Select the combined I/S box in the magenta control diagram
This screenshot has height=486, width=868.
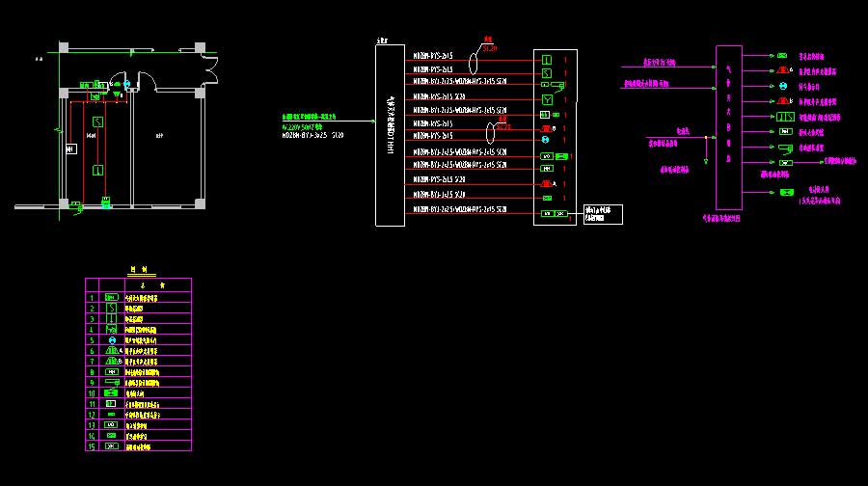pos(785,117)
